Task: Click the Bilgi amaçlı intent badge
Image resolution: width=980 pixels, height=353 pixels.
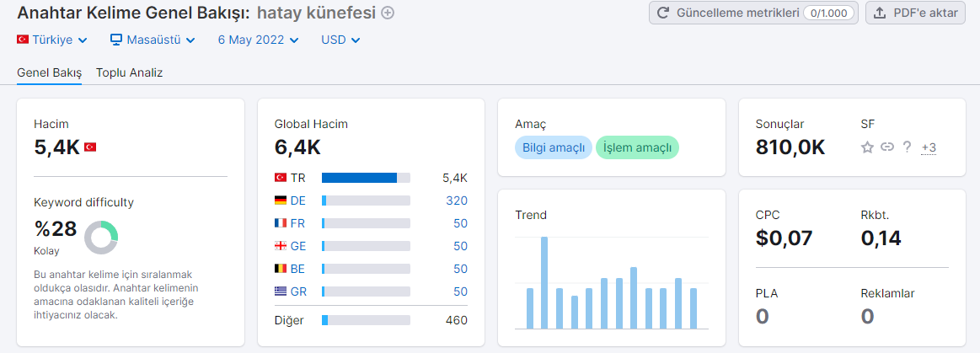Action: point(553,147)
